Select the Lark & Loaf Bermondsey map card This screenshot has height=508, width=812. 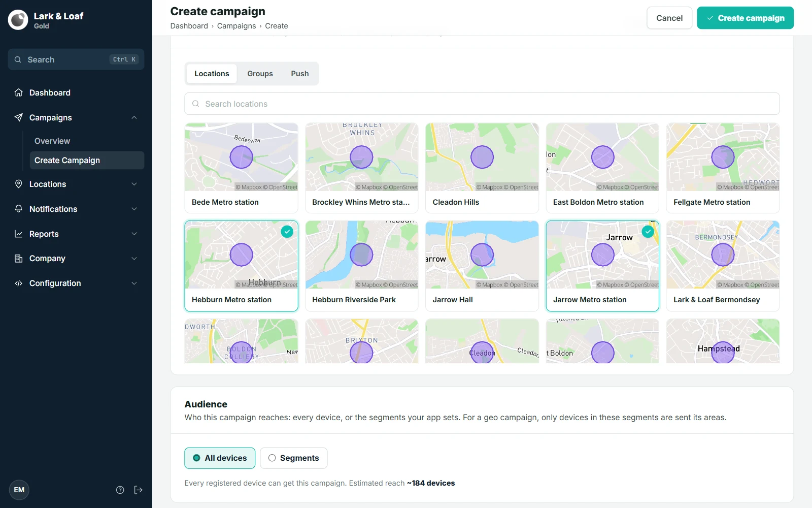pos(723,266)
